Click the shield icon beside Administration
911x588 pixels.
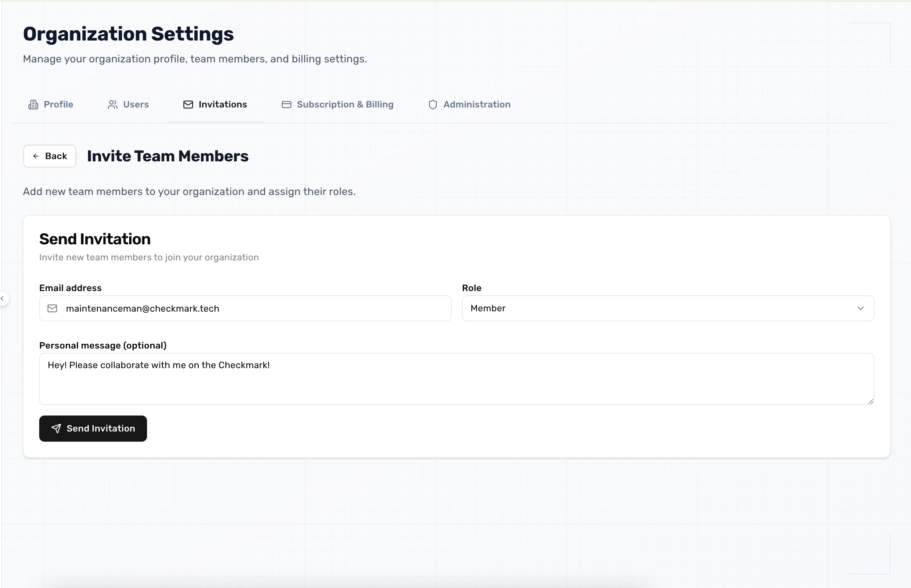[433, 105]
